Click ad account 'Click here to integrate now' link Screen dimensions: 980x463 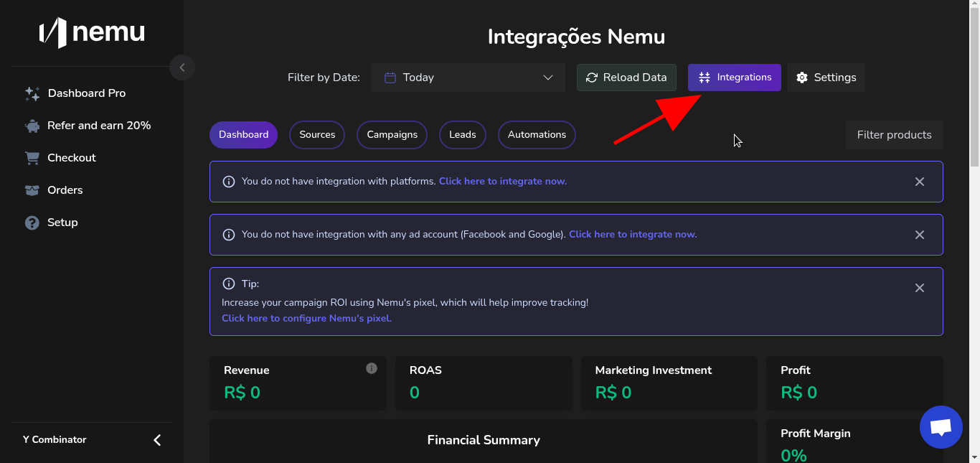tap(633, 235)
